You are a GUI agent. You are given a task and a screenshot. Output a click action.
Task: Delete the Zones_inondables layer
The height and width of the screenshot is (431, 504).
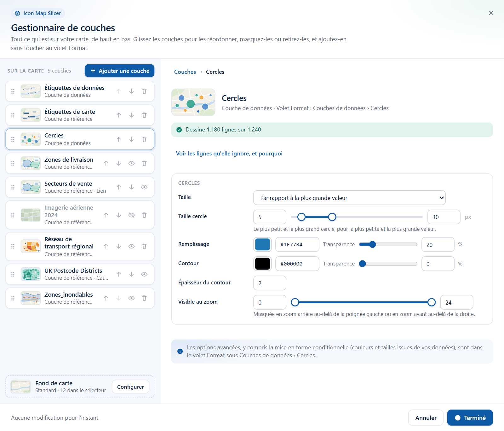(x=144, y=298)
